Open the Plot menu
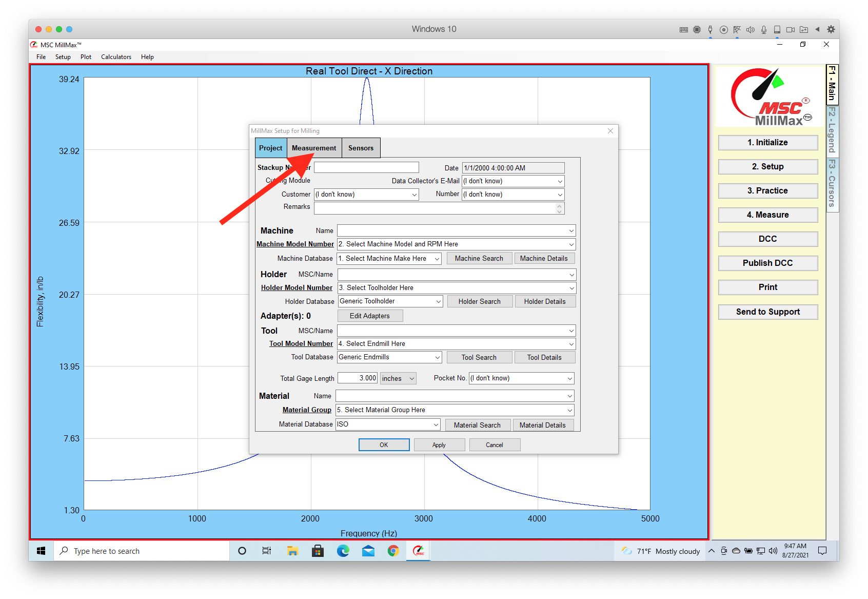 (86, 57)
